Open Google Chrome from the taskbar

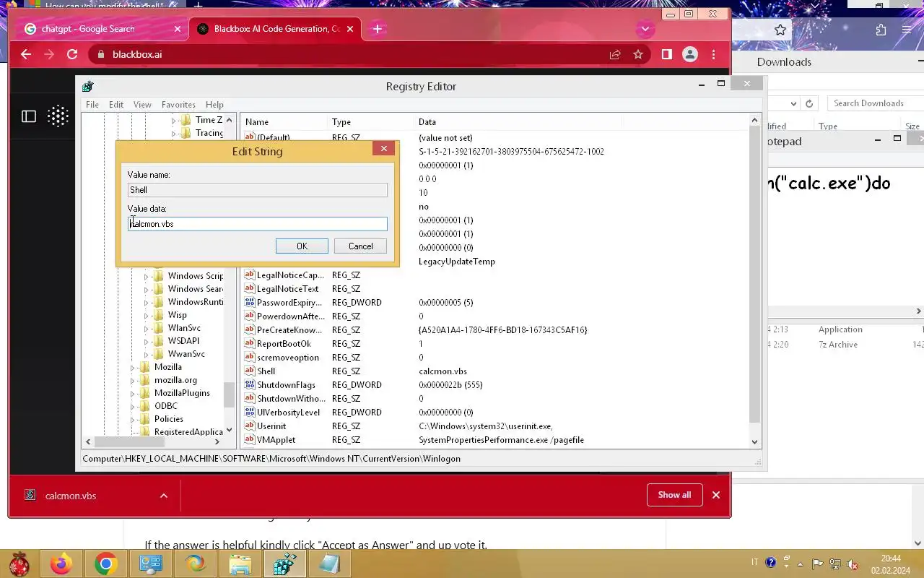[105, 564]
